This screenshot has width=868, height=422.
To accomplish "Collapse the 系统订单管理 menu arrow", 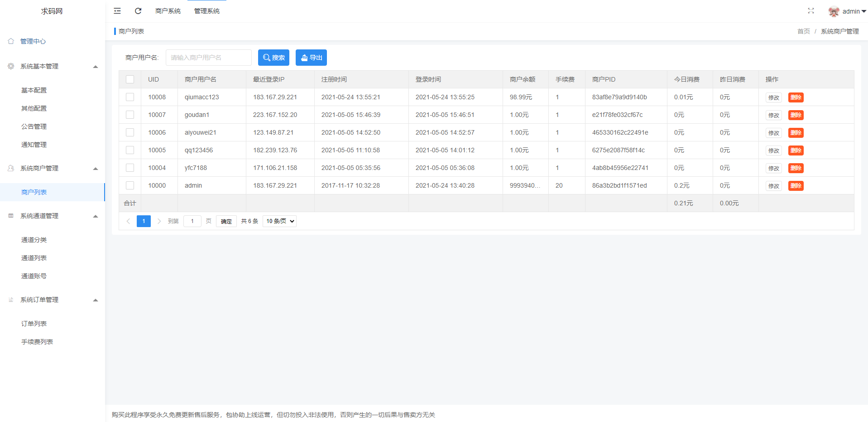I will point(96,300).
